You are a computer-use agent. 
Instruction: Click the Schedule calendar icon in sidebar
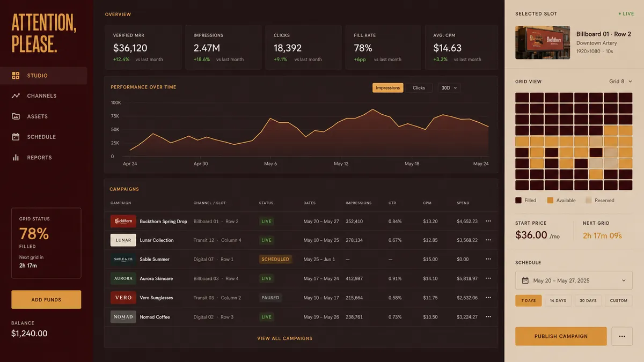16,137
